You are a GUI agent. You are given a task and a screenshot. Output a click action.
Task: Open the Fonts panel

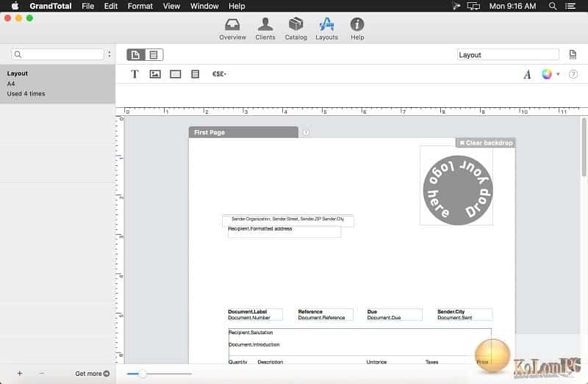tap(527, 75)
